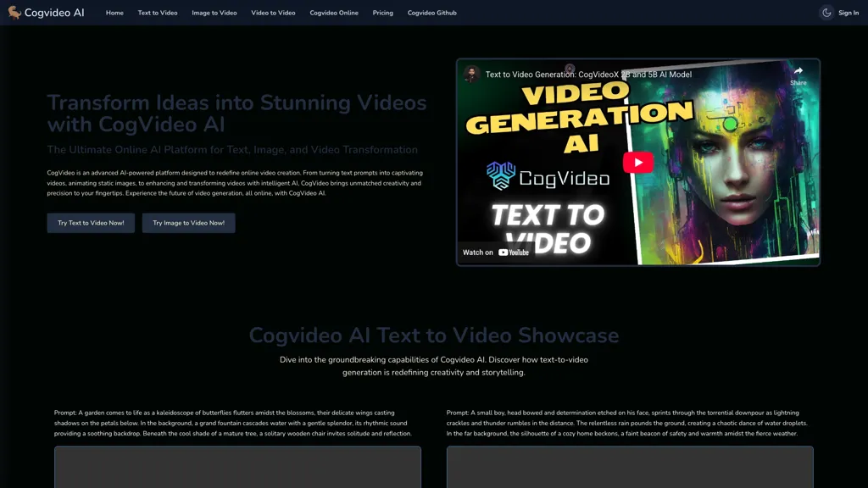Select Video to Video in navigation
The image size is (868, 488).
pos(273,13)
